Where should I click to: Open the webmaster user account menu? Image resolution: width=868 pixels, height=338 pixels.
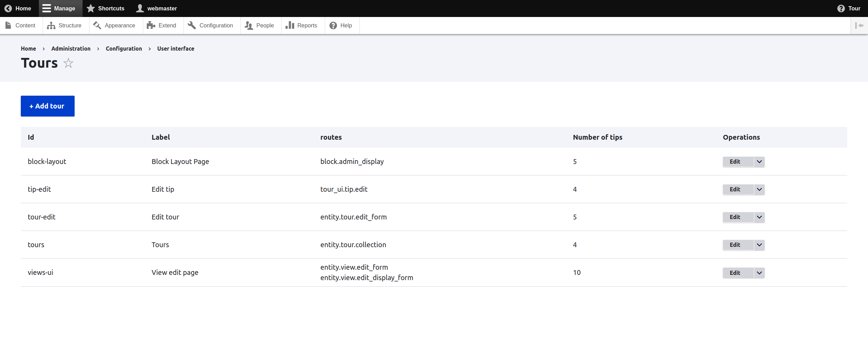(156, 8)
